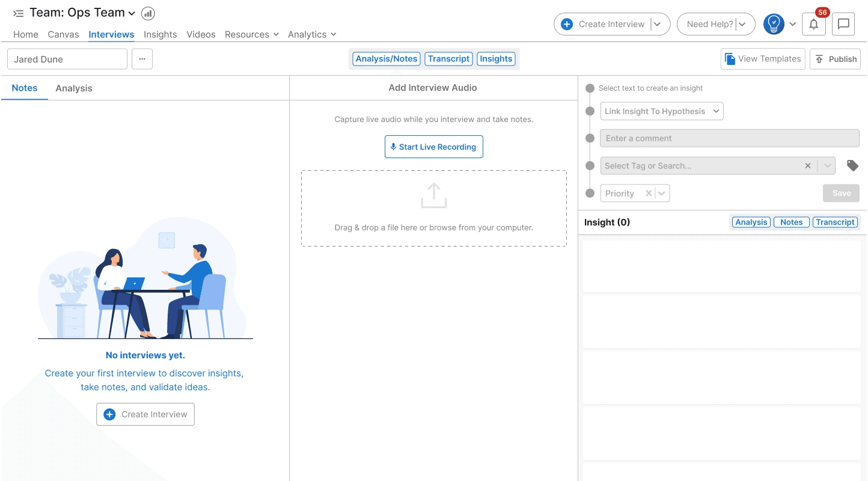Go to Insights in top navigation
The height and width of the screenshot is (481, 868).
pos(160,34)
